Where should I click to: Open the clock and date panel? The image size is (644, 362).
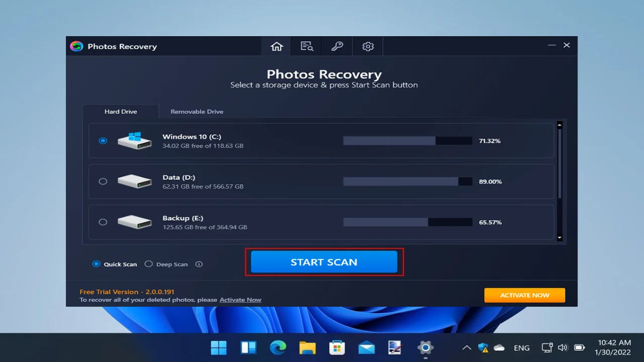(x=612, y=347)
